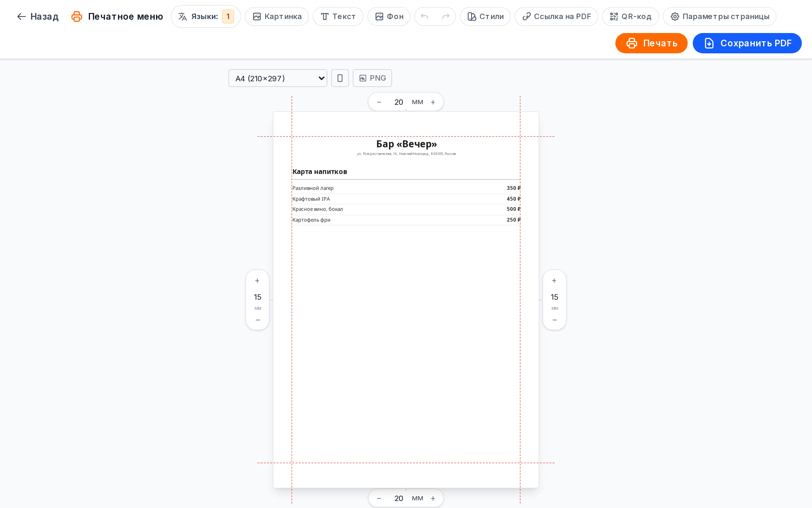This screenshot has width=812, height=508.
Task: Edit the right margin 15 field
Action: pyautogui.click(x=554, y=297)
